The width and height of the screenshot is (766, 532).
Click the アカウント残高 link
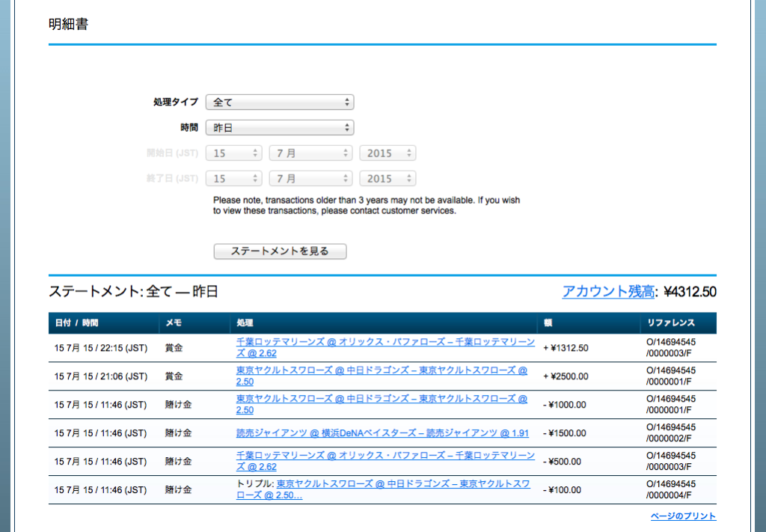tap(607, 292)
